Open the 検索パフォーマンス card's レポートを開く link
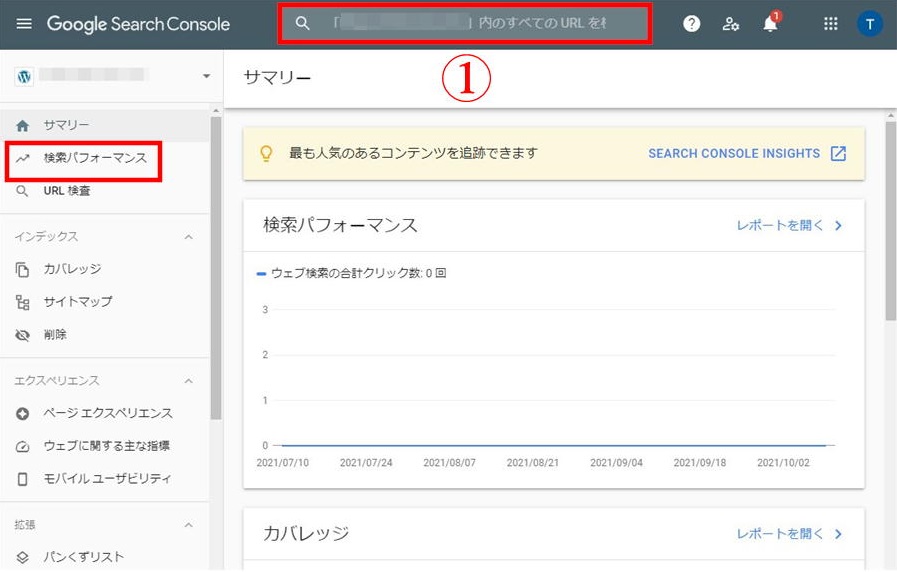Viewport: 897px width, 572px height. (789, 226)
